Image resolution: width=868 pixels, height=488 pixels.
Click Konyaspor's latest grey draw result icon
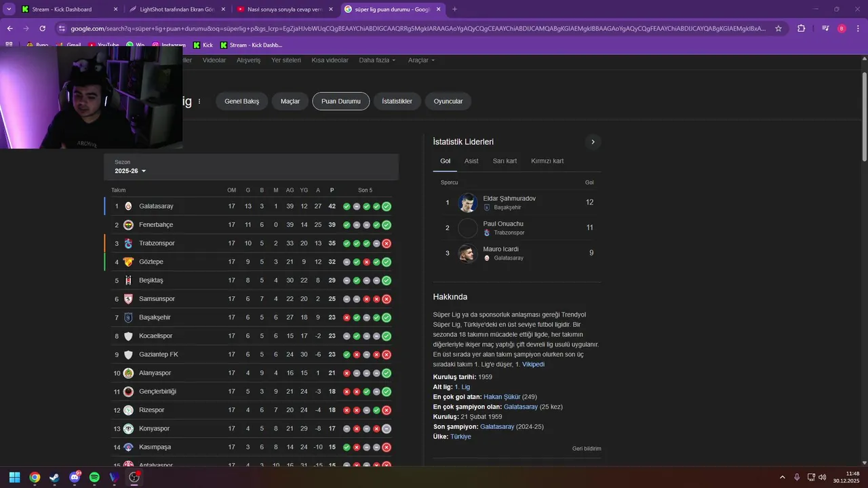pyautogui.click(x=387, y=428)
